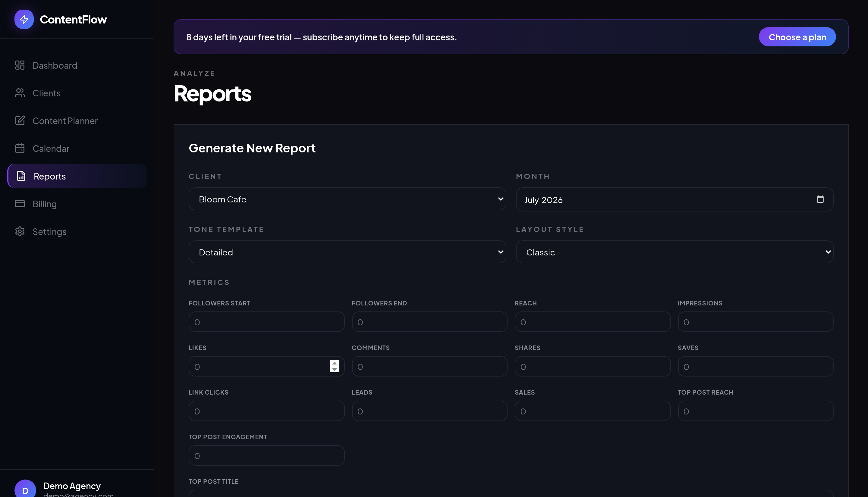Click the Content Planner pencil icon
The image size is (868, 497).
tap(20, 120)
